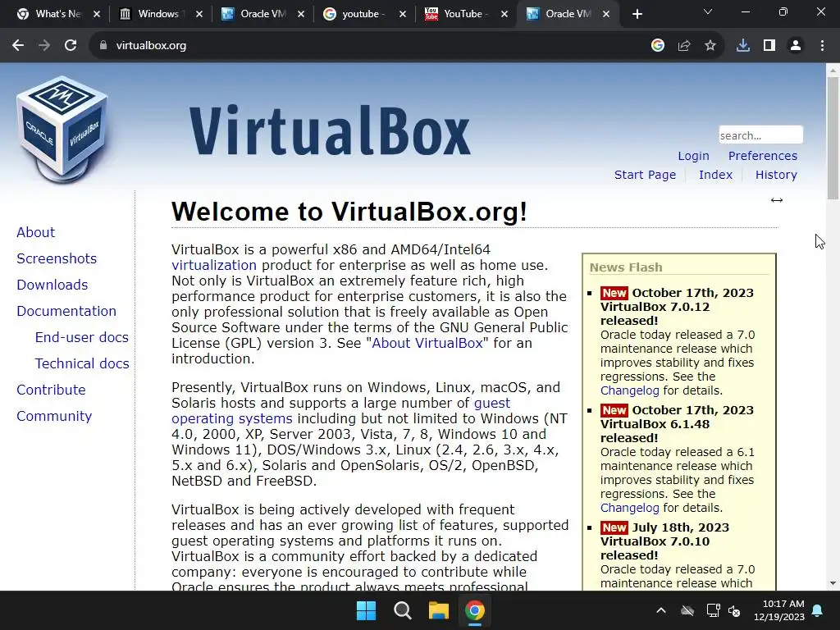
Task: Open the History link
Action: click(x=776, y=175)
